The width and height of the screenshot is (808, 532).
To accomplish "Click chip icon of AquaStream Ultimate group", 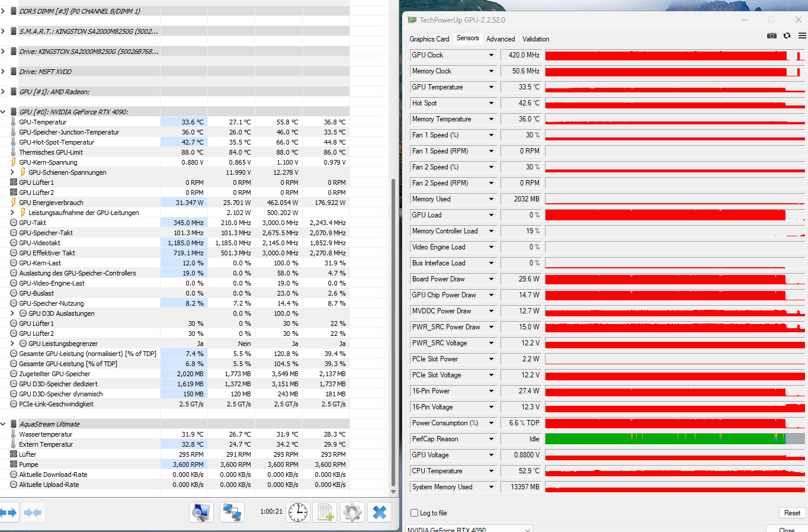I will [x=14, y=424].
